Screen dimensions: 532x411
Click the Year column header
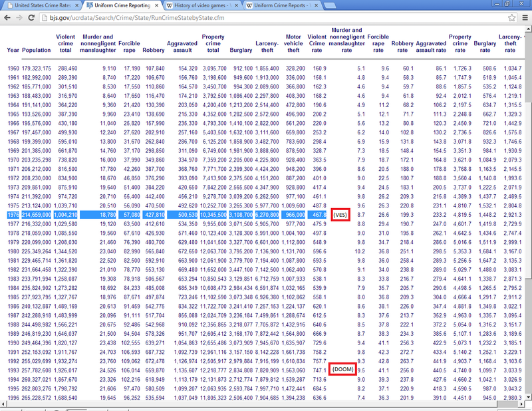click(13, 50)
